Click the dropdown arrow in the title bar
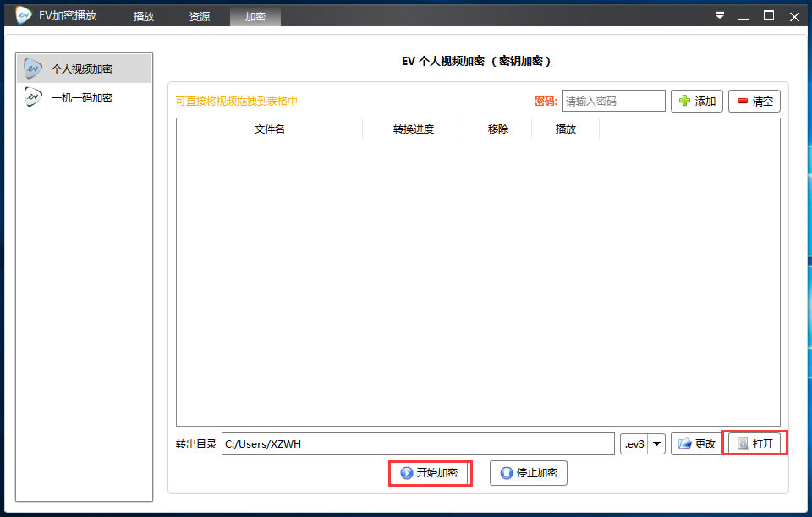The width and height of the screenshot is (812, 517). tap(719, 14)
